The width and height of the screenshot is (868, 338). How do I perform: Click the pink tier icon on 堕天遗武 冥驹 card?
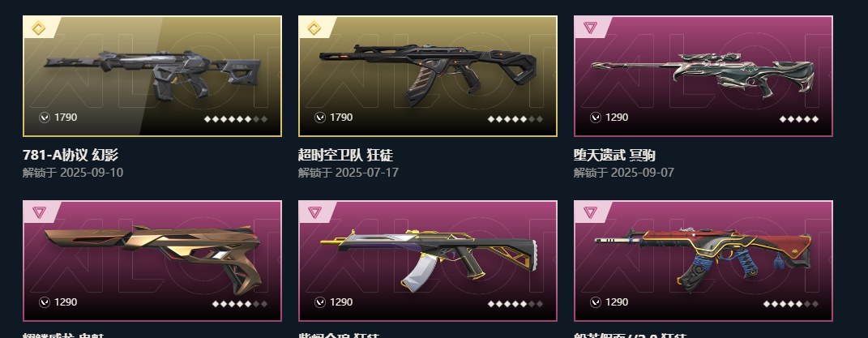pos(589,27)
